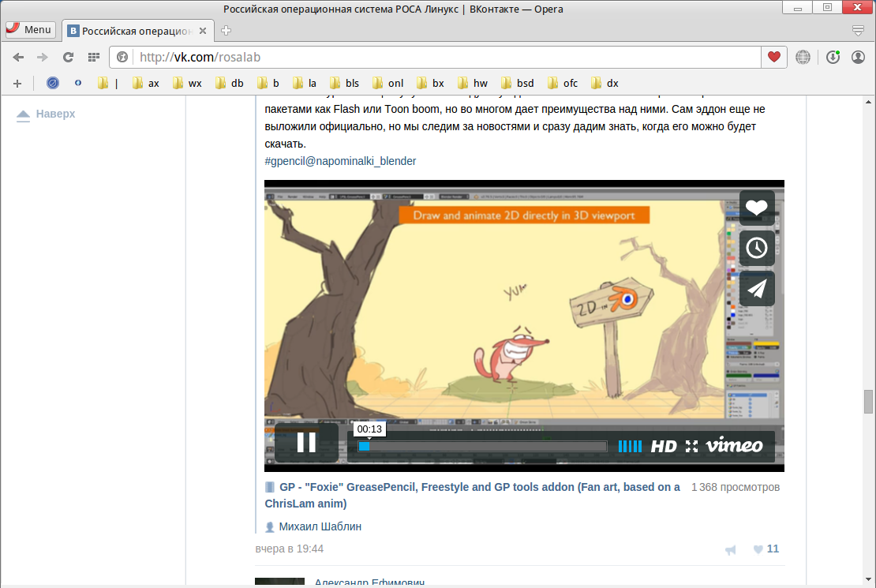Toggle like on the post with 11 likes
Image resolution: width=876 pixels, height=588 pixels.
(x=766, y=549)
